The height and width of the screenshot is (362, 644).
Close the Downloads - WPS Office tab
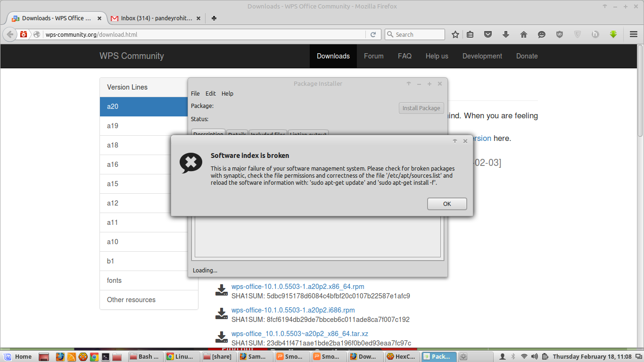[x=99, y=18]
